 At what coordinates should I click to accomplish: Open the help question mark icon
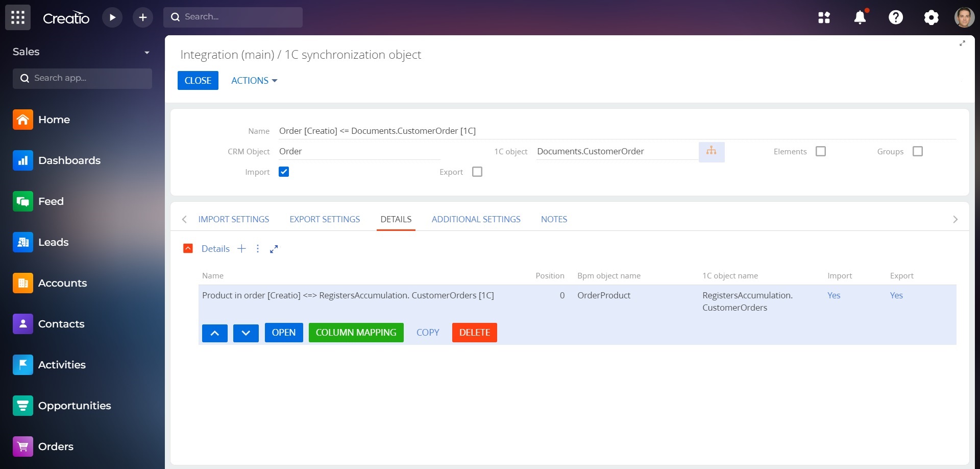[x=896, y=17]
